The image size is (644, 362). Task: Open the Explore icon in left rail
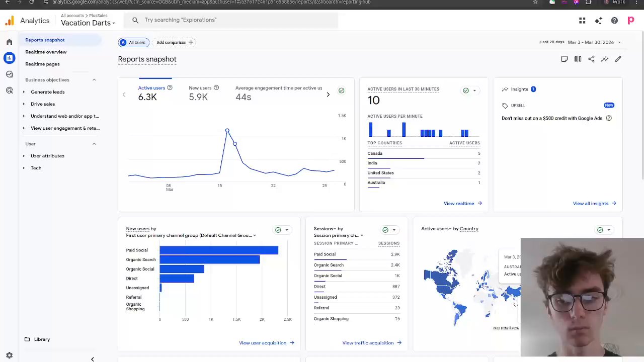[9, 74]
